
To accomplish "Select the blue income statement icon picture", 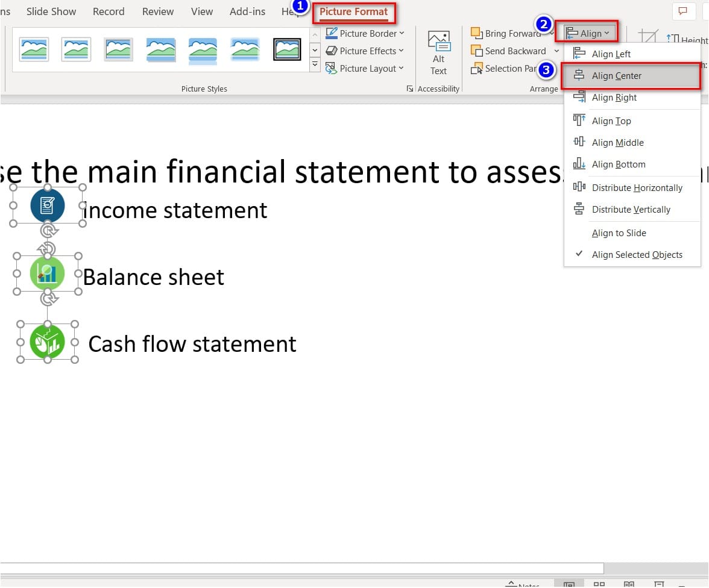I will (x=48, y=205).
